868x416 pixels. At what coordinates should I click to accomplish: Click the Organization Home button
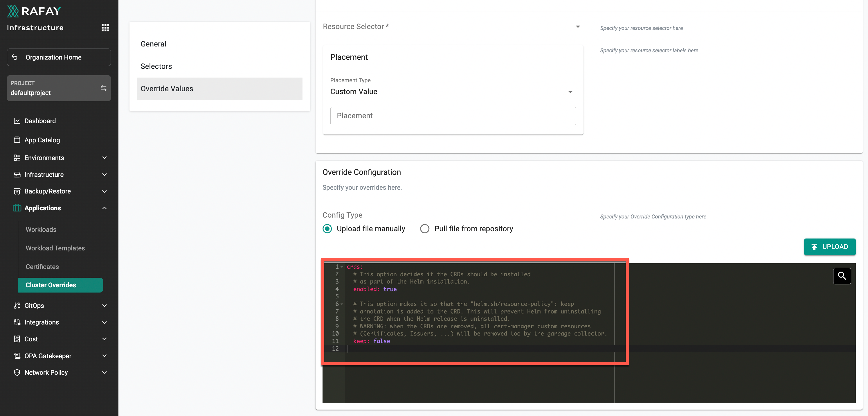[59, 57]
